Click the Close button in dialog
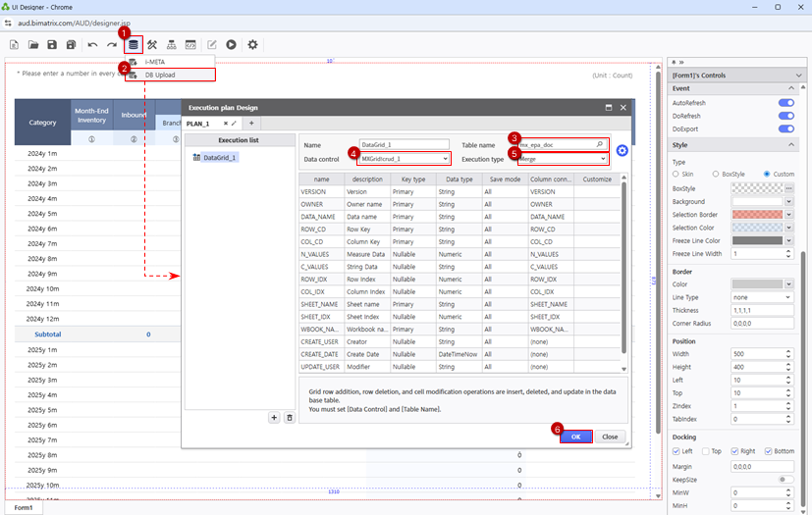 (x=609, y=437)
